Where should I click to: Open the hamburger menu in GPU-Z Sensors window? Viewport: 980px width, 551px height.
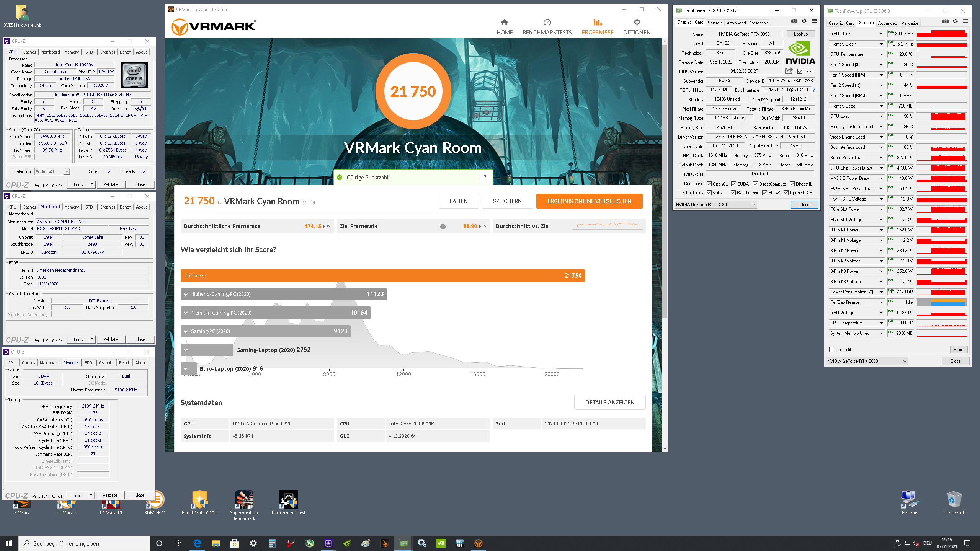tap(965, 21)
